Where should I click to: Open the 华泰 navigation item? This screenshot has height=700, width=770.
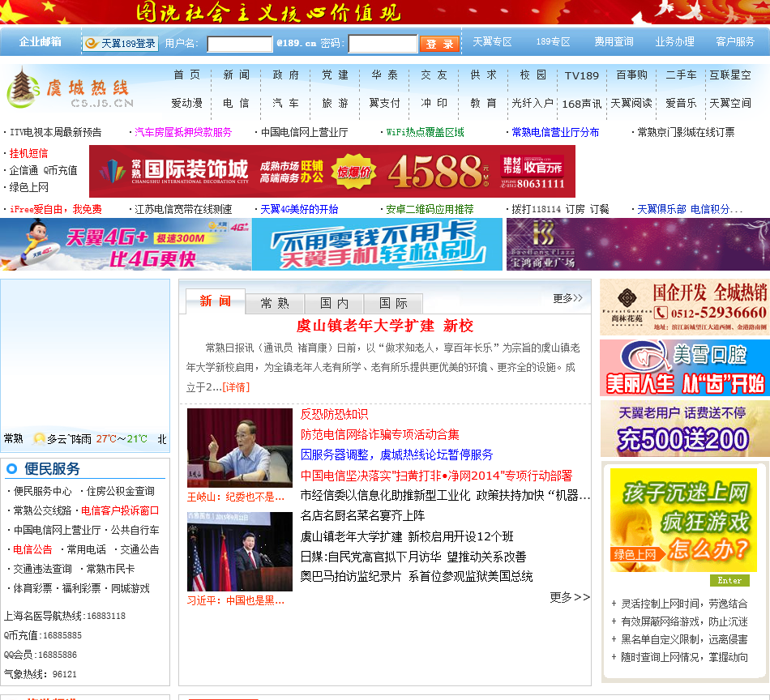coord(385,75)
